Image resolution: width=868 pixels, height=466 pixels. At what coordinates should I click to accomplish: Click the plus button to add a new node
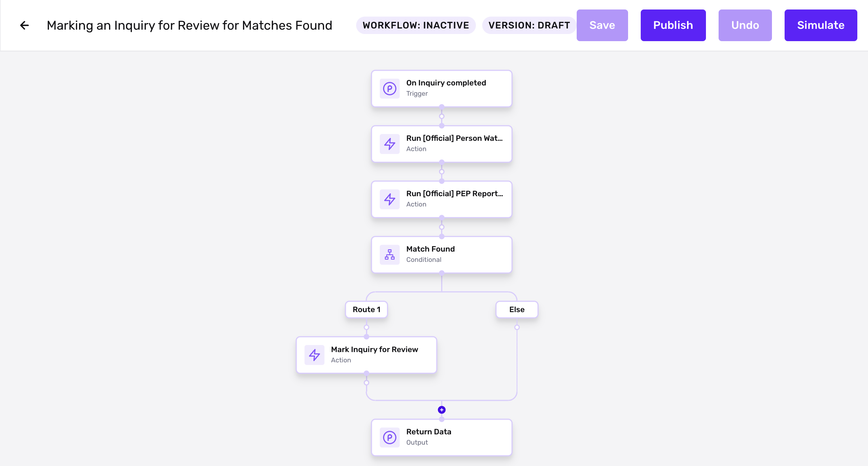coord(442,410)
